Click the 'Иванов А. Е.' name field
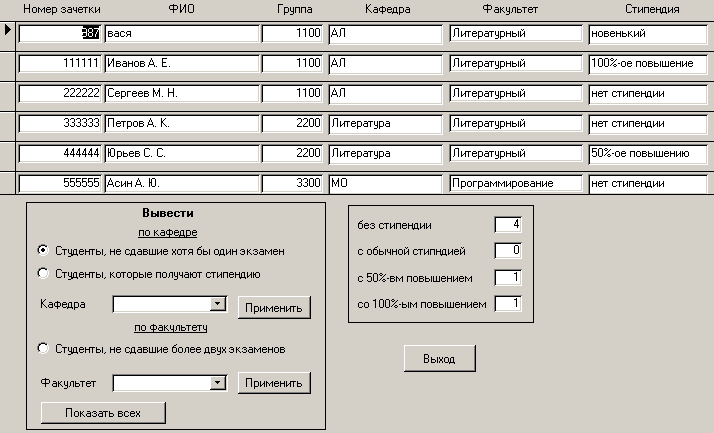This screenshot has width=714, height=433. 182,63
